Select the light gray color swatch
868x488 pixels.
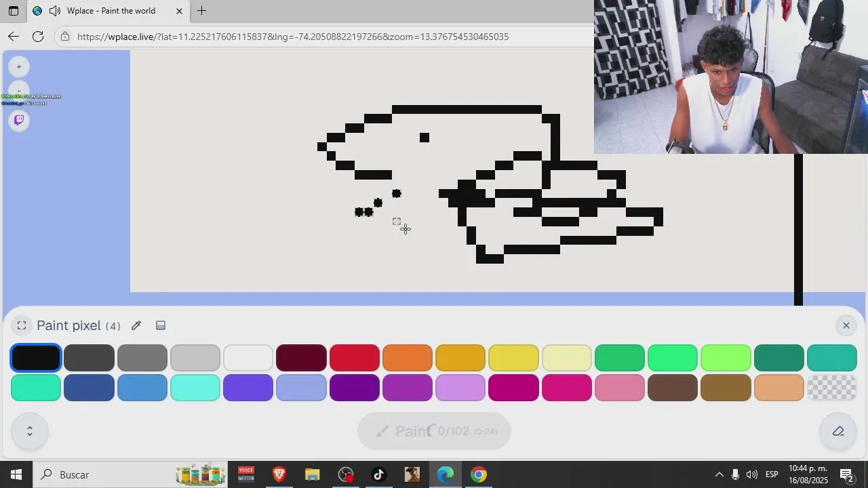click(x=195, y=358)
